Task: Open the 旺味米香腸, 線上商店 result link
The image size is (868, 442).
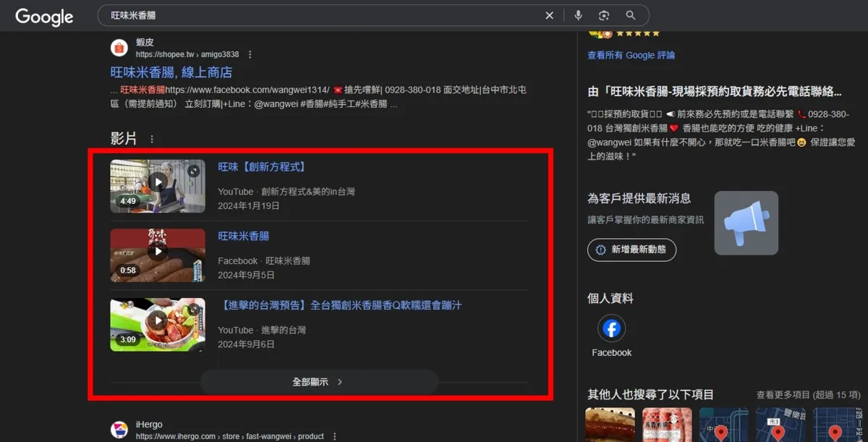Action: pyautogui.click(x=171, y=72)
